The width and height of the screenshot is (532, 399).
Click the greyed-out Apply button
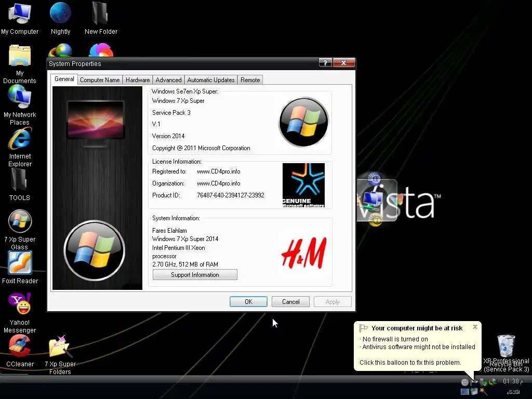point(332,302)
